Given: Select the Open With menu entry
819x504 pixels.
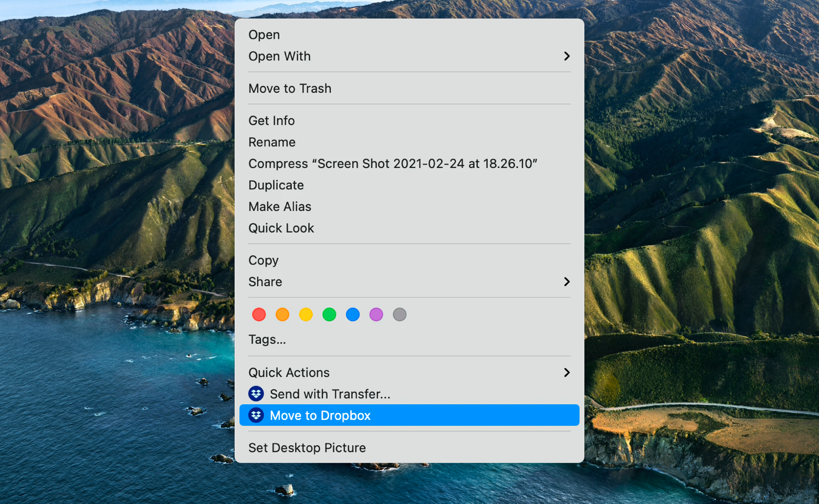Looking at the screenshot, I should point(409,56).
